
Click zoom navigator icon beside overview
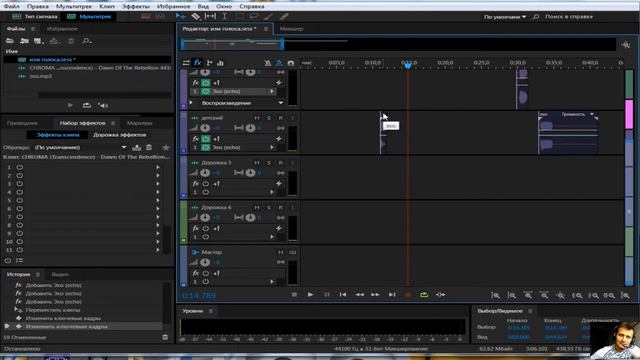[626, 45]
